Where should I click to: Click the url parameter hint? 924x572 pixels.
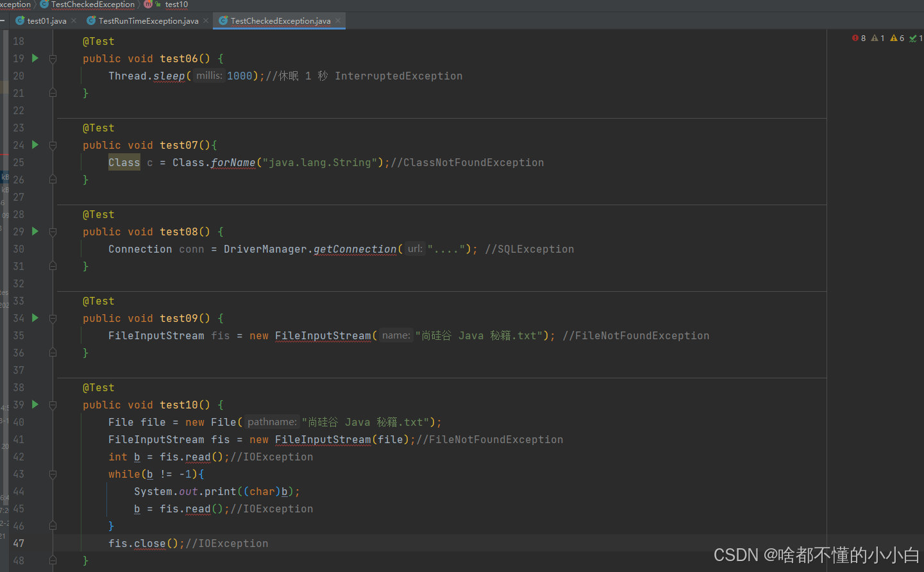415,249
